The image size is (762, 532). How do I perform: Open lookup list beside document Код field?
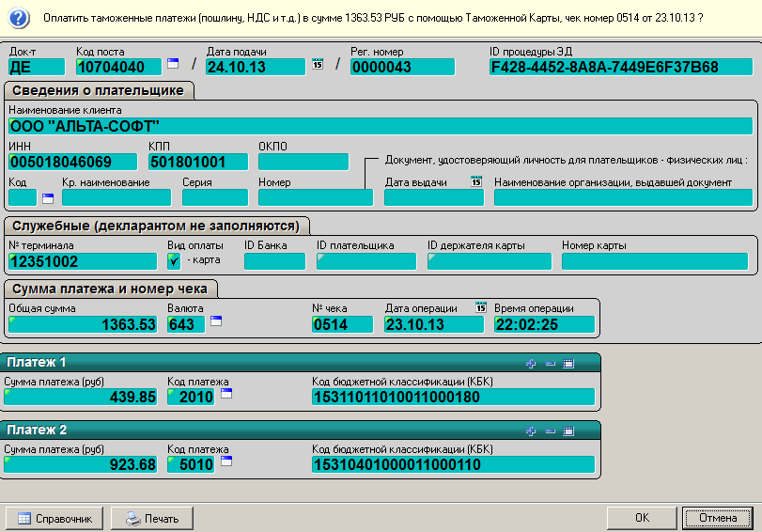tap(48, 197)
